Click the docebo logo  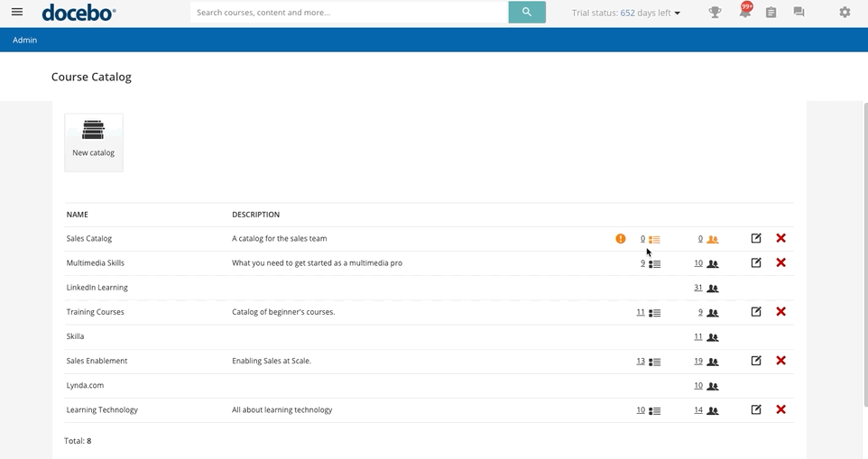tap(78, 12)
